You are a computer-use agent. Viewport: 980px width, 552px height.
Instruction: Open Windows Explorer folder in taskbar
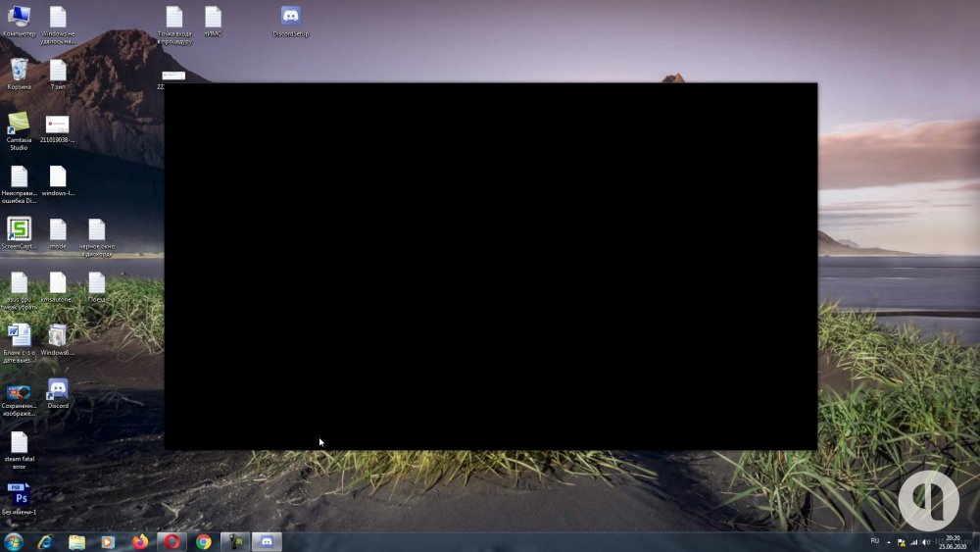(76, 542)
